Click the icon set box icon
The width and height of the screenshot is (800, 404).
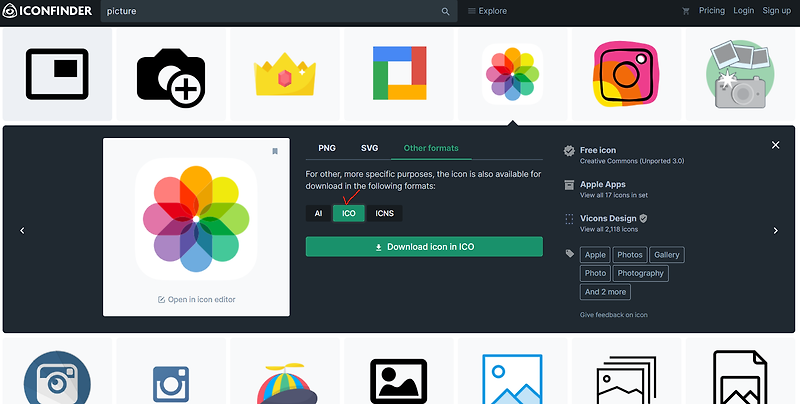(569, 185)
